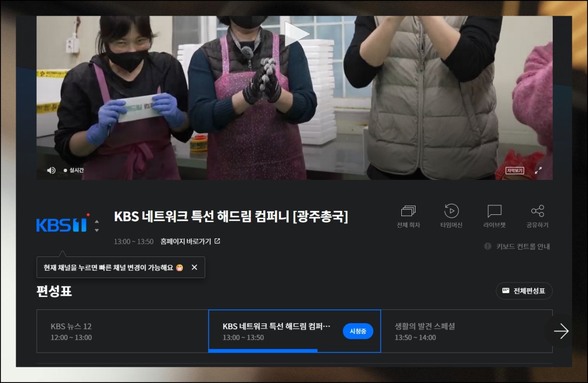Open 키보드 컨트롤 안내 help

point(517,246)
